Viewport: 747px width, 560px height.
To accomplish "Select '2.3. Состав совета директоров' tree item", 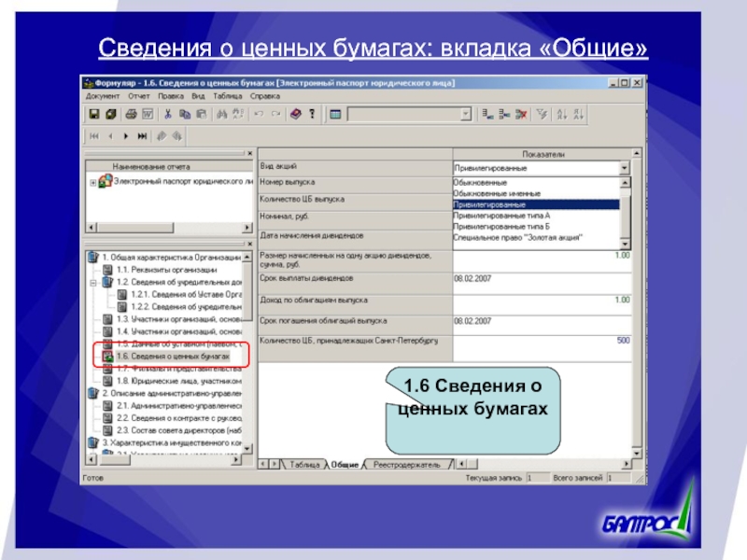I will [x=179, y=429].
